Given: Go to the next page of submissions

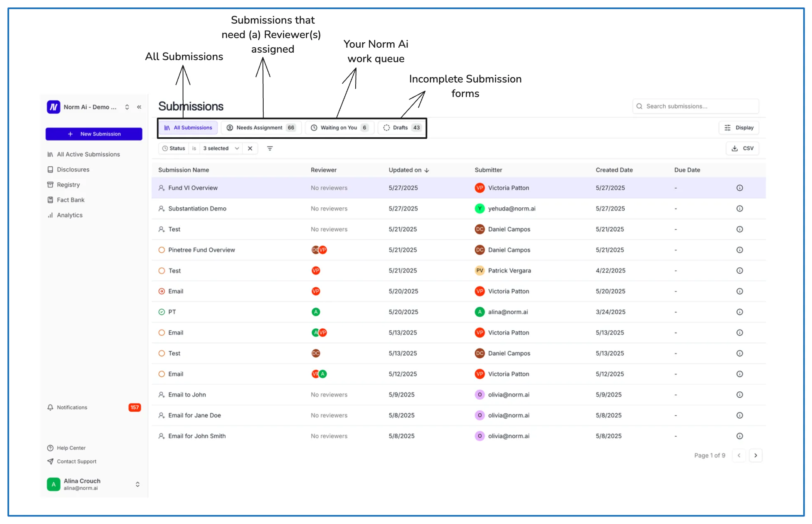Looking at the screenshot, I should (x=756, y=456).
